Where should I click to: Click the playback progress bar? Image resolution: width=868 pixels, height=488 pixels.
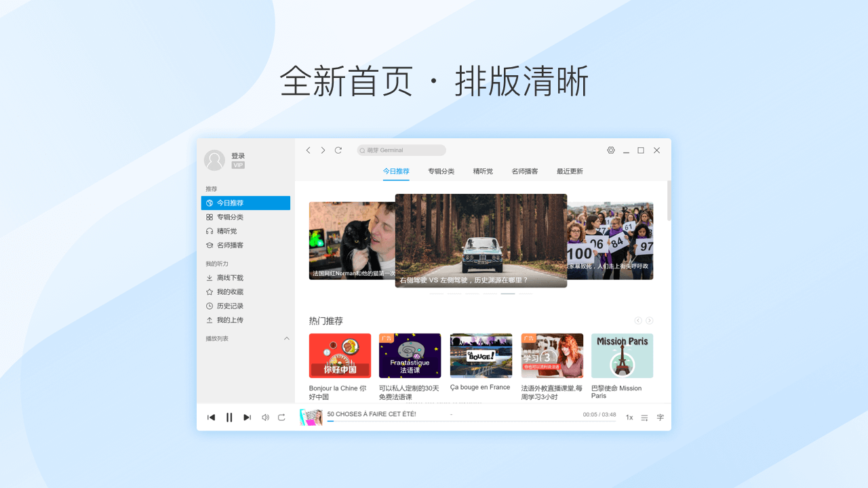click(471, 421)
